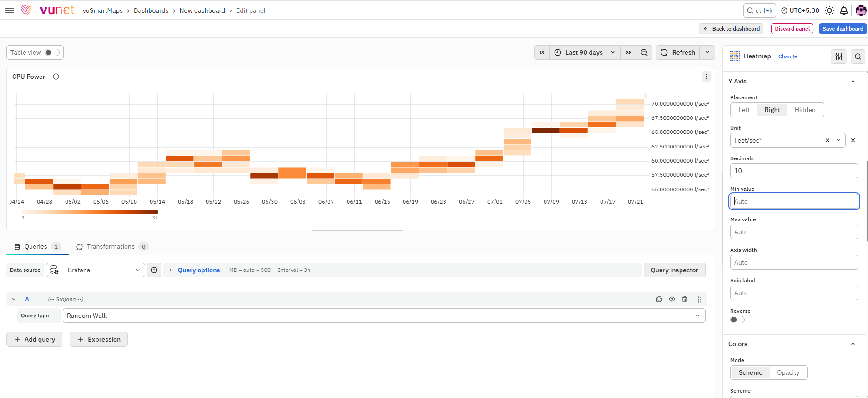Open the Query type Random Walk dropdown
Image resolution: width=868 pixels, height=398 pixels.
384,316
